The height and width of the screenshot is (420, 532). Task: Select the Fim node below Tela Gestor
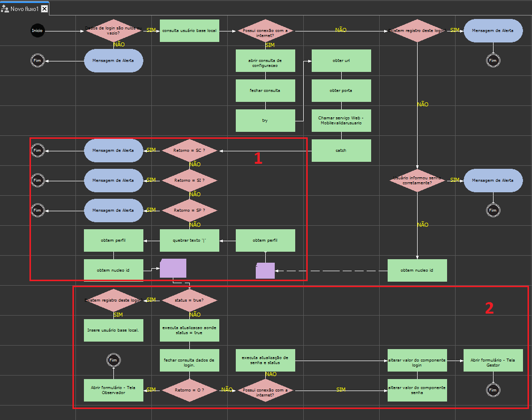pos(493,390)
